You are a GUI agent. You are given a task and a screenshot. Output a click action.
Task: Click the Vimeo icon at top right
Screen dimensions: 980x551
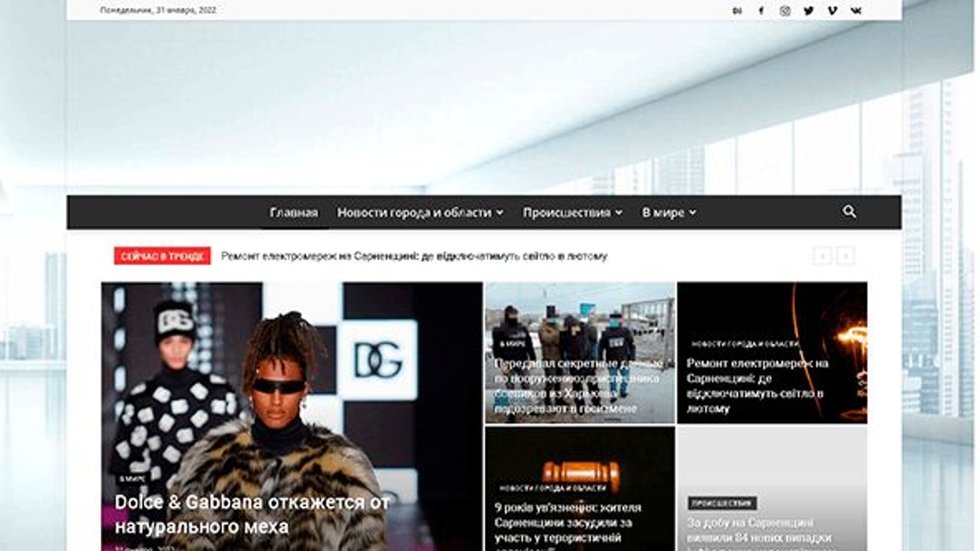click(832, 11)
